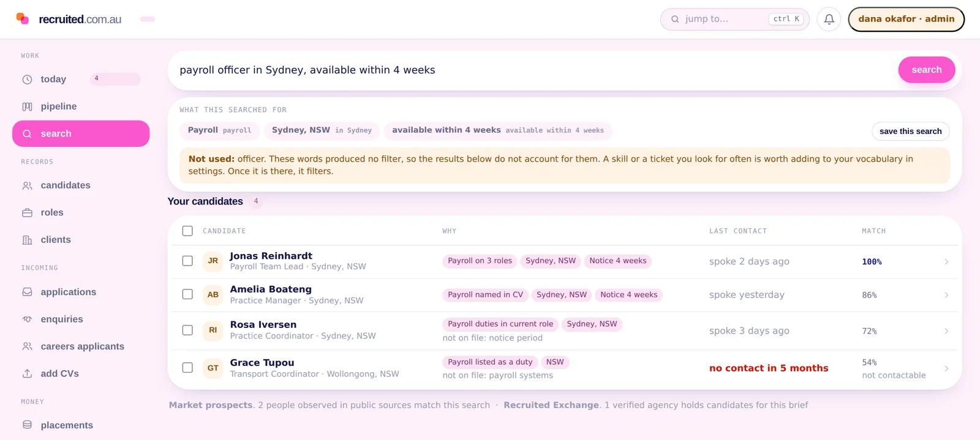The image size is (980, 440).
Task: Open candidates records
Action: (81, 185)
